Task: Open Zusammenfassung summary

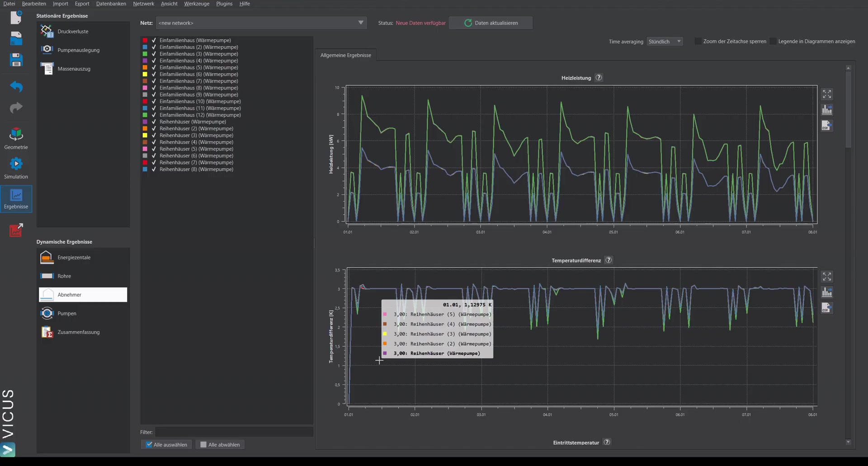Action: coord(83,332)
